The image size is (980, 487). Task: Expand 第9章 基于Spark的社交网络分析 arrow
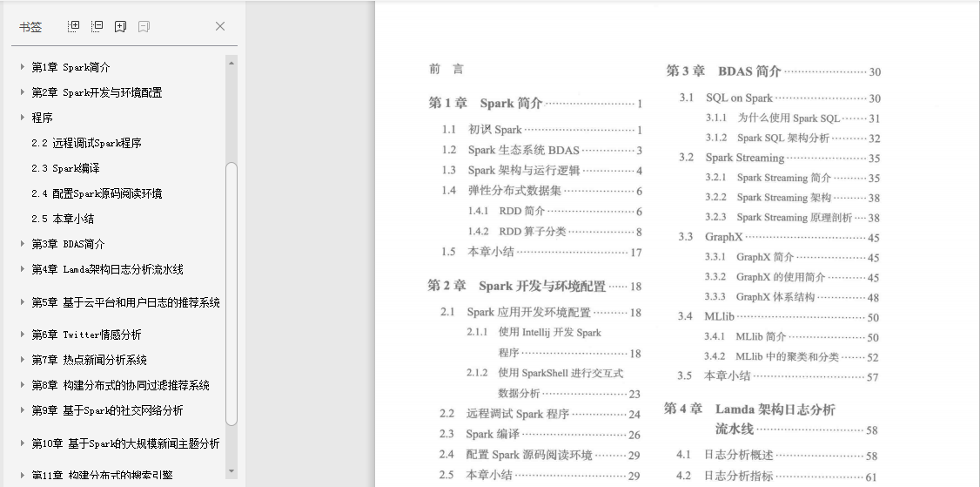pyautogui.click(x=22, y=410)
